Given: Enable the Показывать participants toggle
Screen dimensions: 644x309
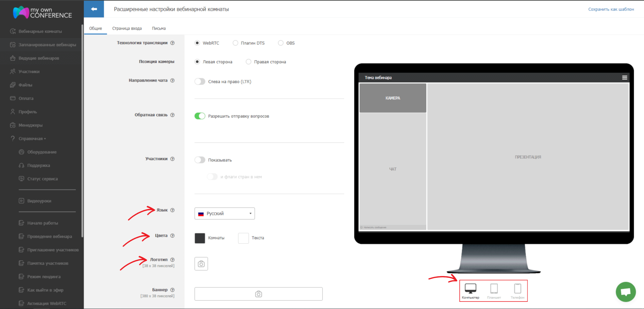Looking at the screenshot, I should (x=200, y=160).
